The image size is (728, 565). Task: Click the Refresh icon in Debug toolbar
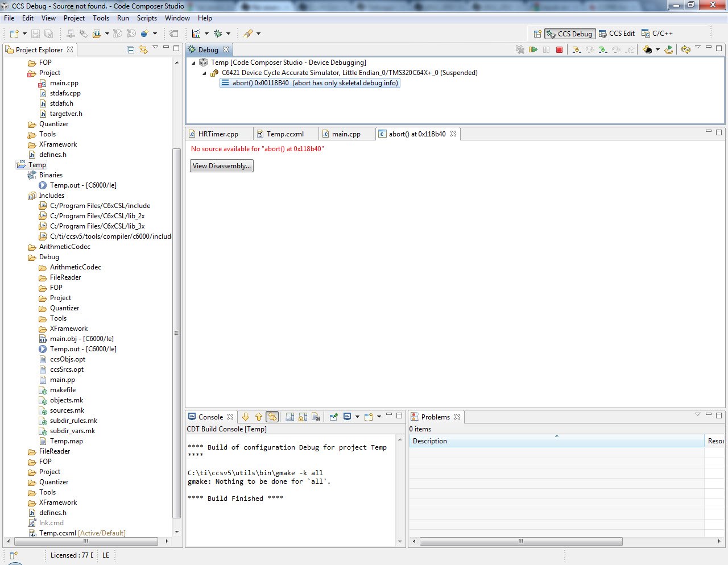[685, 50]
